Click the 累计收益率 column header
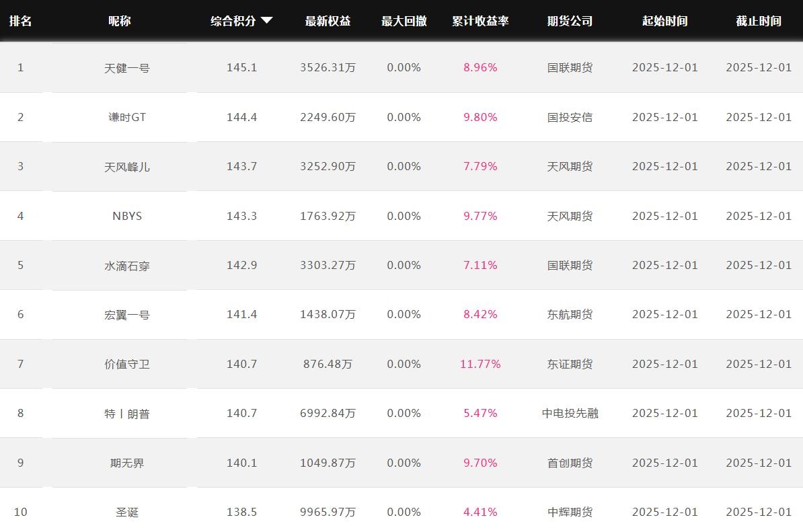Screen dimensions: 803x532 point(480,21)
